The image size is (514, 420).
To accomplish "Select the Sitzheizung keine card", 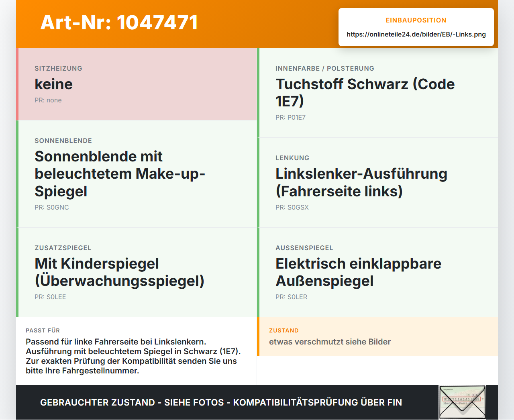I will (137, 84).
